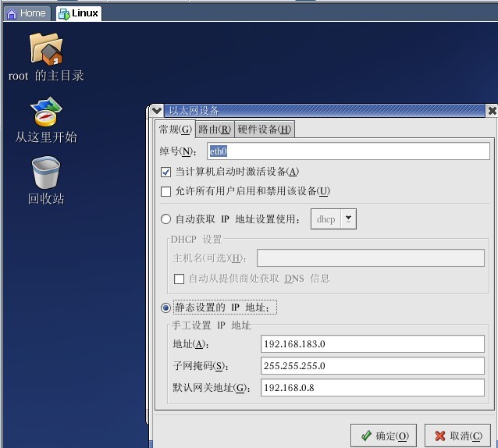This screenshot has width=498, height=448.
Task: Expand the dhcp dropdown arrow
Action: click(x=348, y=219)
